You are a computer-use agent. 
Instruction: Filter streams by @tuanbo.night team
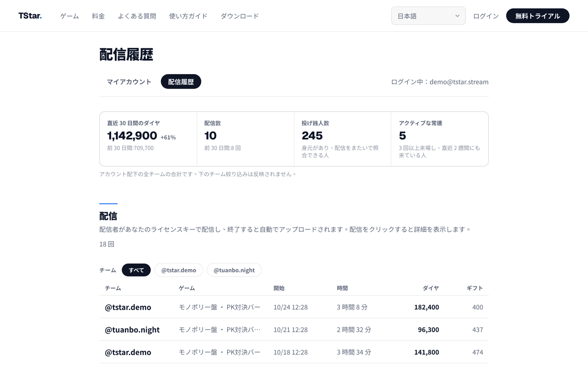click(234, 270)
